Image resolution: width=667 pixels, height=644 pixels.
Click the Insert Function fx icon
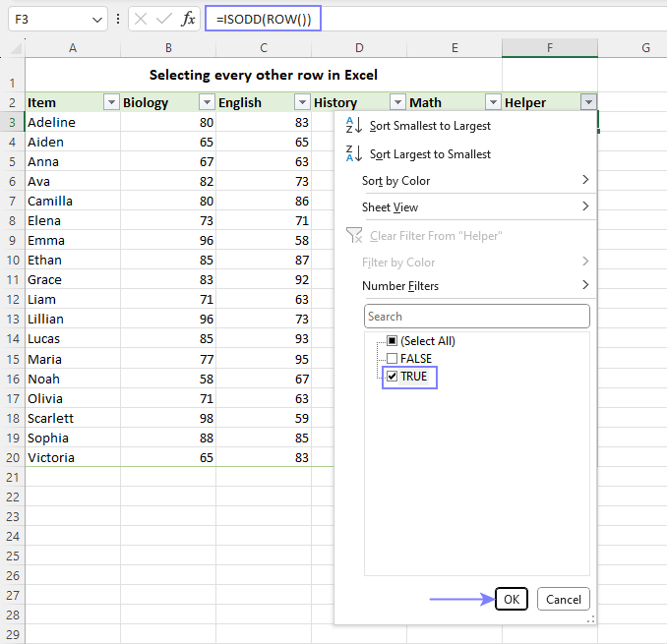(x=189, y=20)
